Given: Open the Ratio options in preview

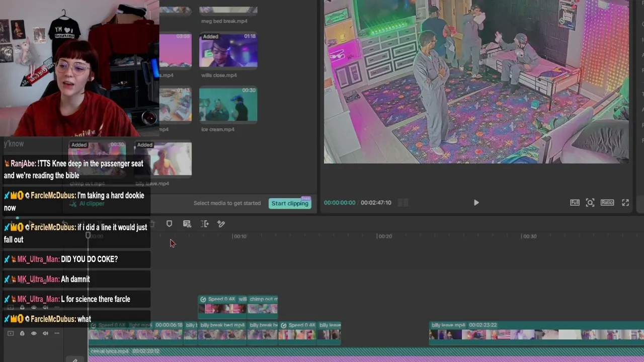Looking at the screenshot, I should [x=607, y=203].
